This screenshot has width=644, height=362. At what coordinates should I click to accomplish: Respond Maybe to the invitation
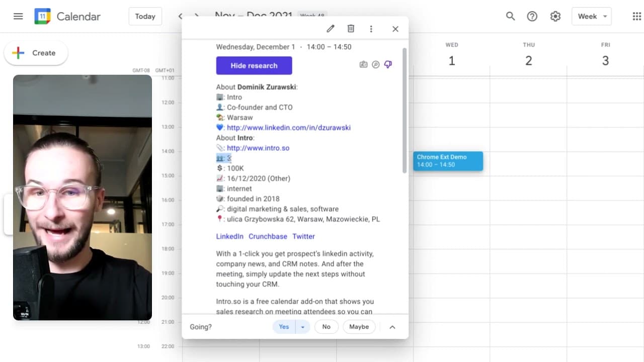pos(359,327)
